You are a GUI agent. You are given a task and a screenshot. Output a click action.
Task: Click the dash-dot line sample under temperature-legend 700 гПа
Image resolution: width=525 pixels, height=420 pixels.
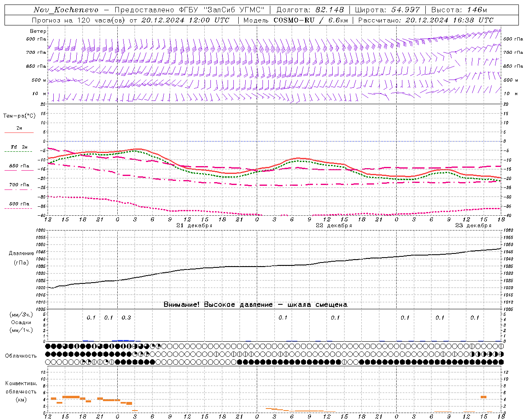point(18,189)
